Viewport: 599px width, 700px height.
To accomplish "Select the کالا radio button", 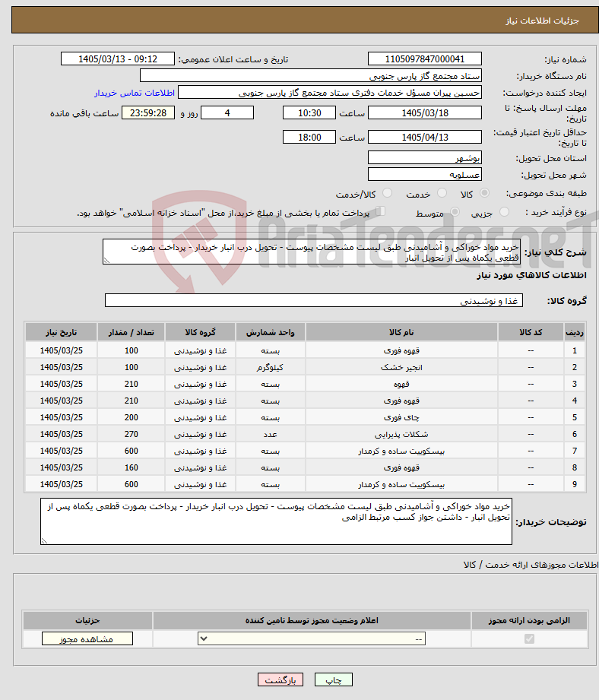I will pyautogui.click(x=484, y=193).
